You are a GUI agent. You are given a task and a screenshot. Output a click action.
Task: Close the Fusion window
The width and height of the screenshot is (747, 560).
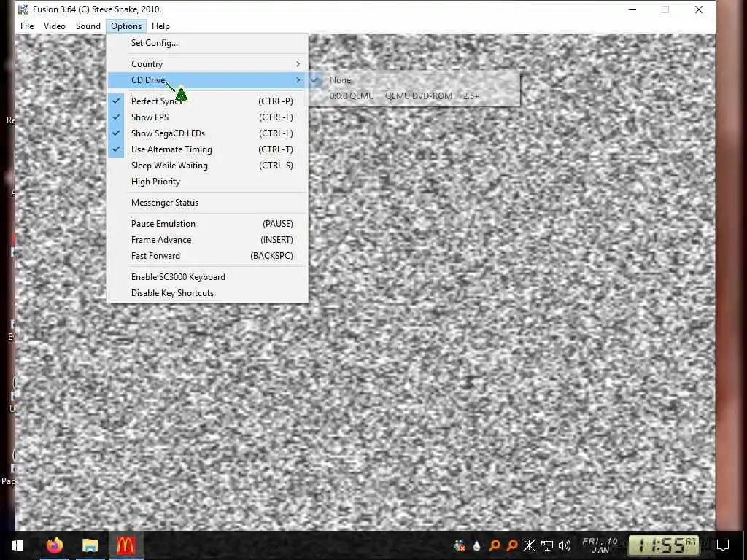[x=698, y=9]
